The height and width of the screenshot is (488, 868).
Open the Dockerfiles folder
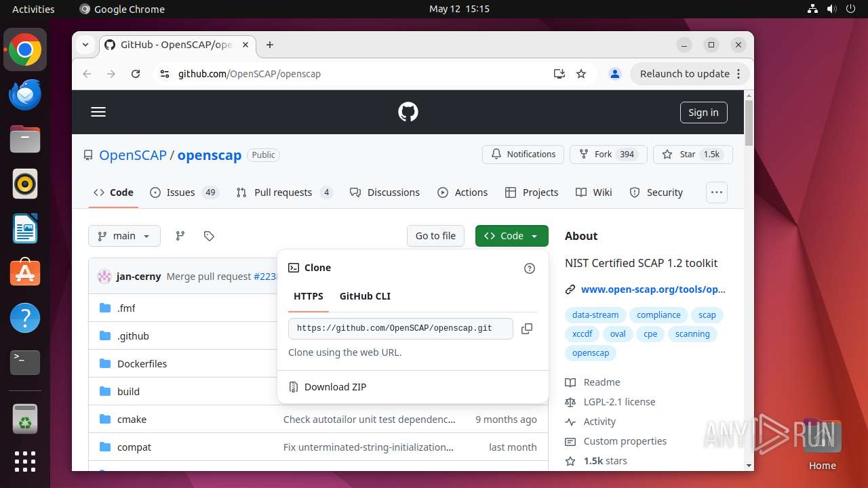pos(142,364)
